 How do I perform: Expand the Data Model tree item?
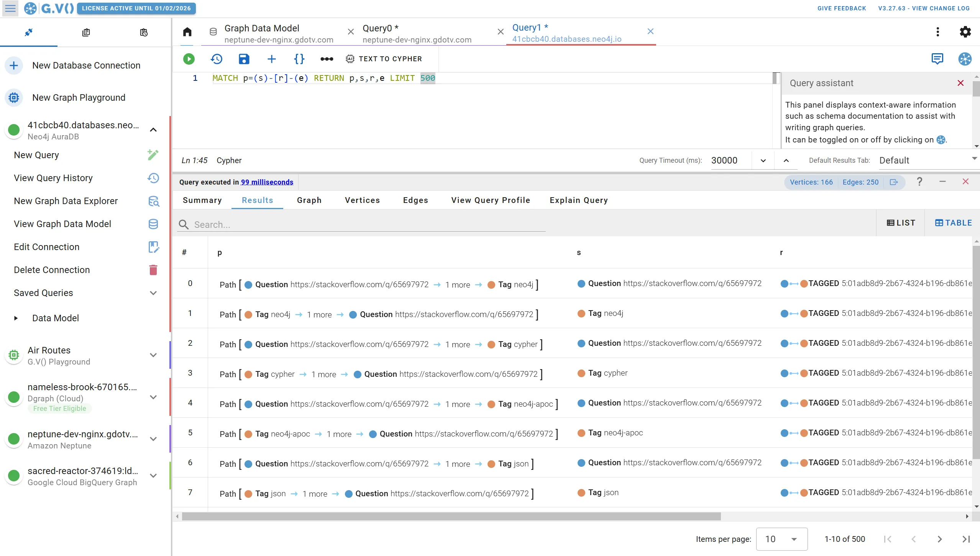click(16, 318)
